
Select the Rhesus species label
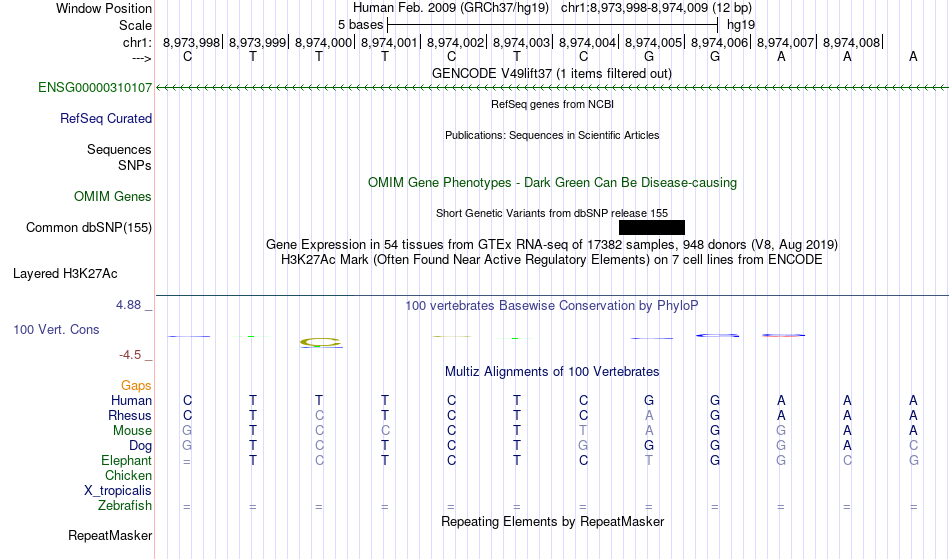pos(130,415)
